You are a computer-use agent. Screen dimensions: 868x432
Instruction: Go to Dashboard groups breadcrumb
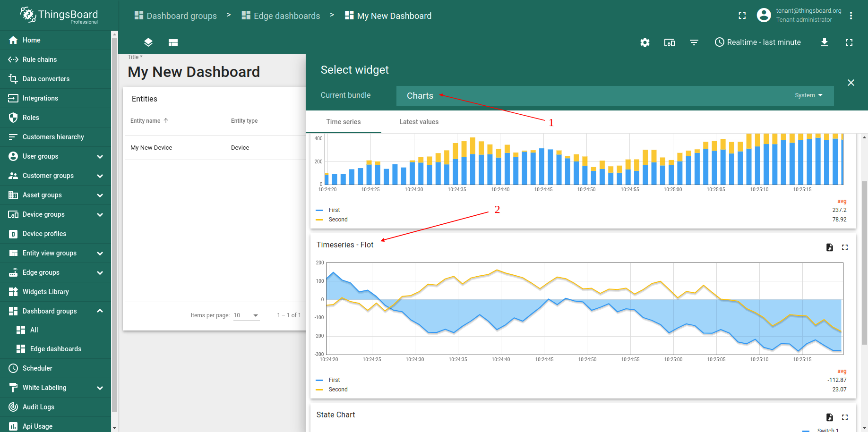click(176, 16)
